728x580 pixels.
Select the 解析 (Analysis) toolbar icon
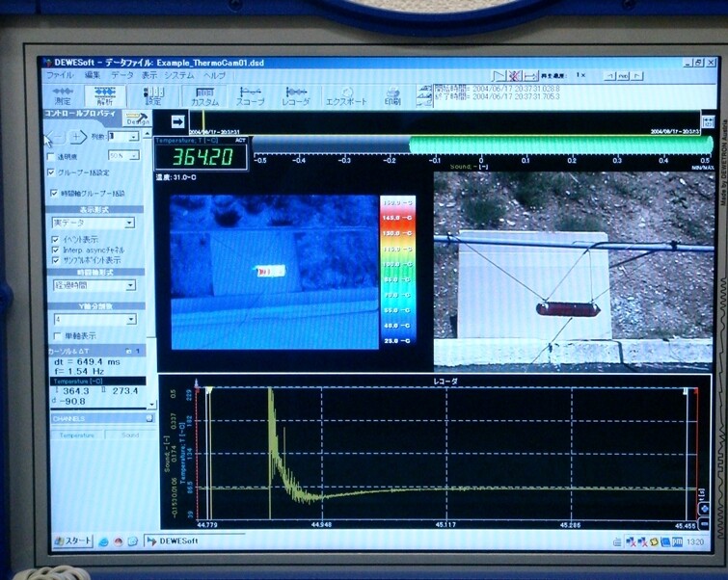click(104, 94)
